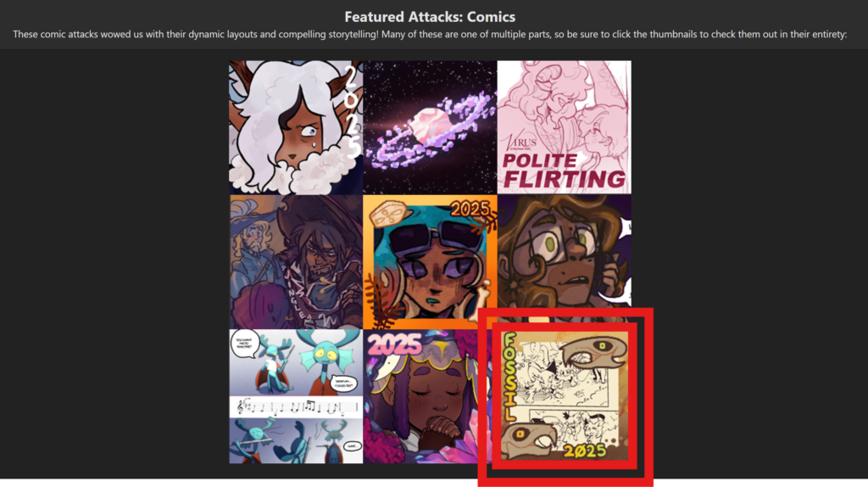The image size is (868, 487).
Task: Open the musketeer hat duo comic thumbnail
Action: coord(296,261)
